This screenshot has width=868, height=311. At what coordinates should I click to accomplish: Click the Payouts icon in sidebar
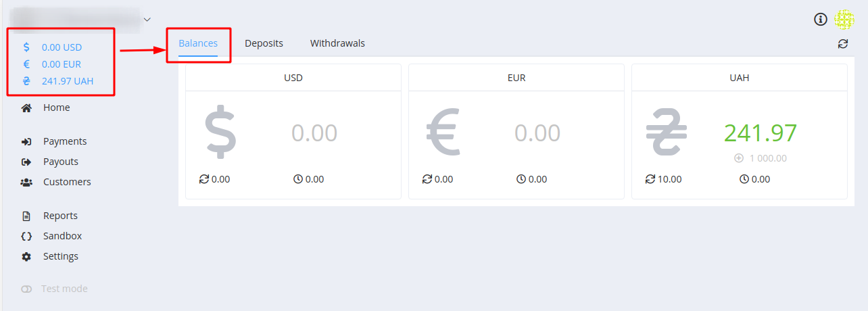point(26,162)
